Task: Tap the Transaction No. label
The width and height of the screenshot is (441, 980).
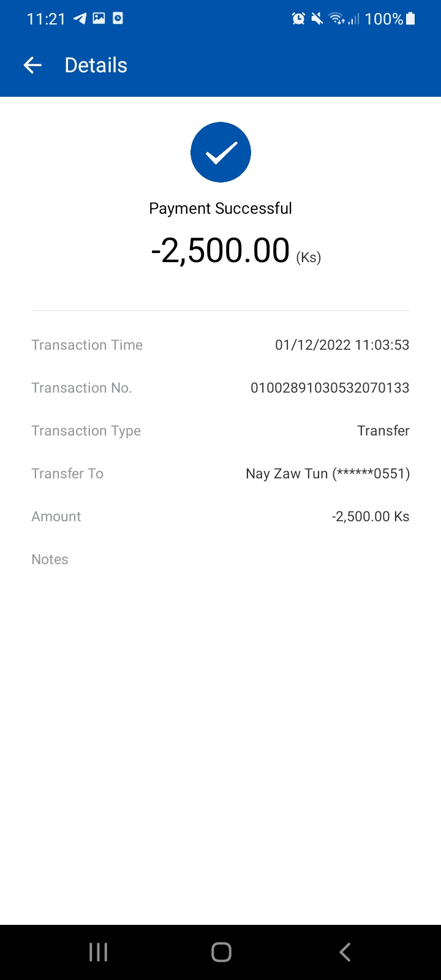Action: pos(81,388)
